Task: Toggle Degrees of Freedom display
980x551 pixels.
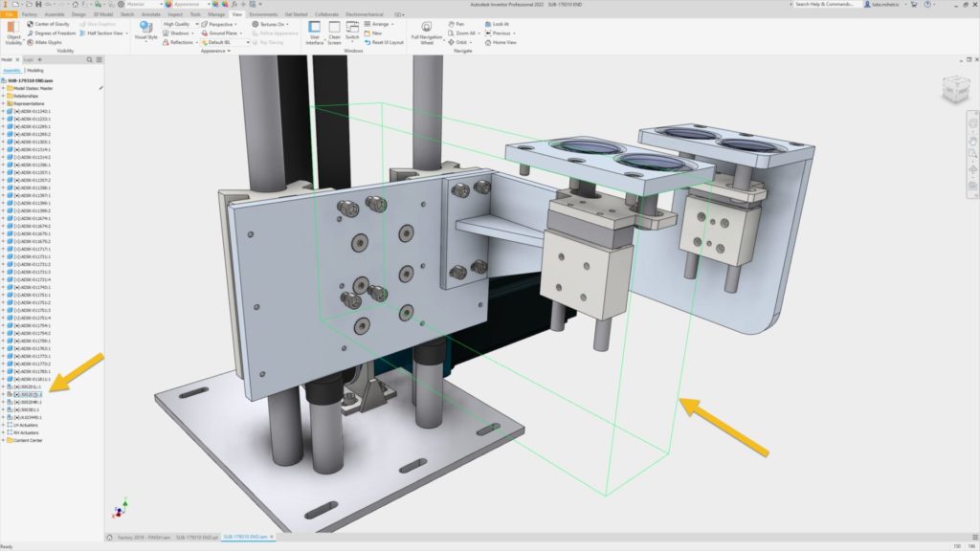Action: (52, 33)
